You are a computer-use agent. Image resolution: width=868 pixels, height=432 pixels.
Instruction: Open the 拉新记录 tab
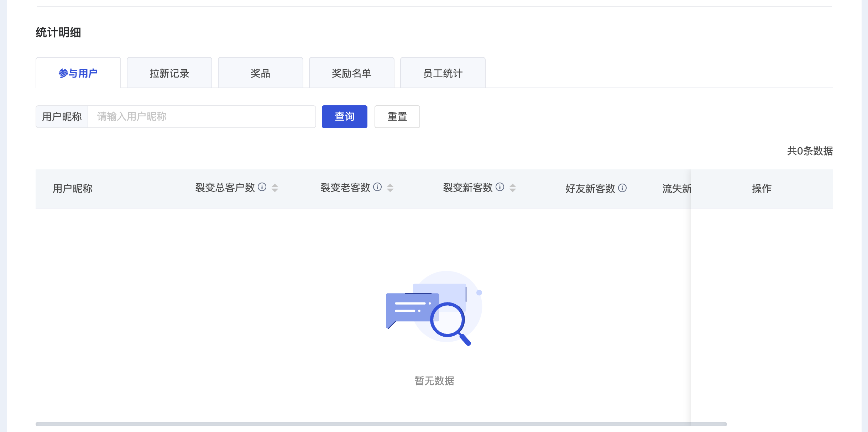pos(169,73)
